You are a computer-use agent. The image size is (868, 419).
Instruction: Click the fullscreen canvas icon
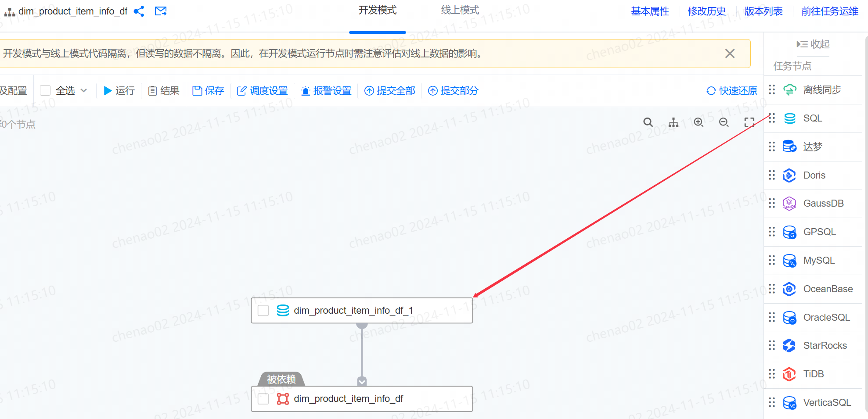point(749,122)
